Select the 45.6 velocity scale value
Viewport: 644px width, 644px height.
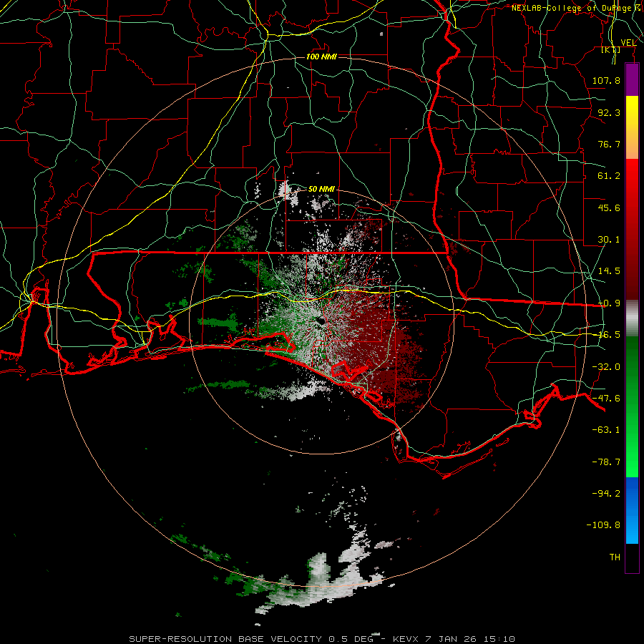click(x=609, y=208)
